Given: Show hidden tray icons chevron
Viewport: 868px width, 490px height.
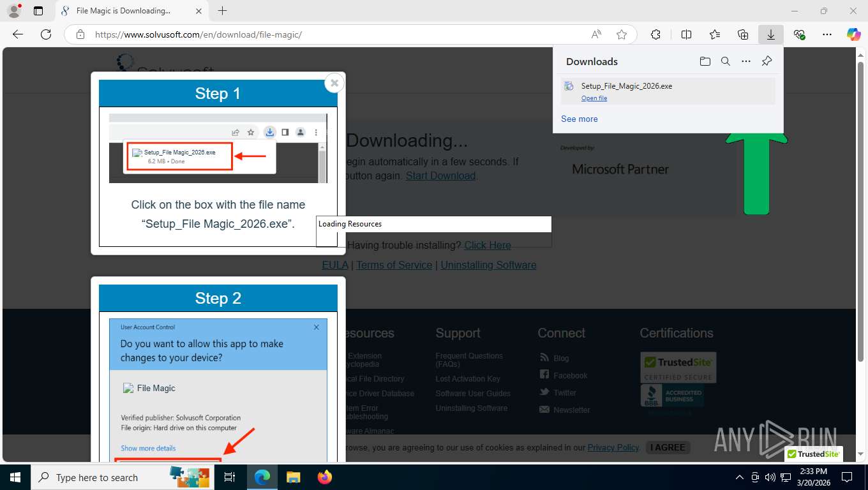Looking at the screenshot, I should pyautogui.click(x=740, y=477).
